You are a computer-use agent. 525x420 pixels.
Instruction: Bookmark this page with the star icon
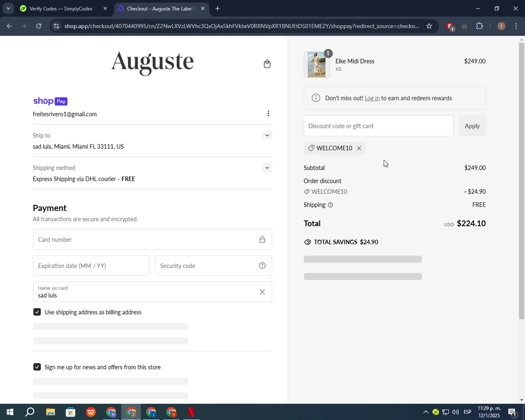[429, 26]
